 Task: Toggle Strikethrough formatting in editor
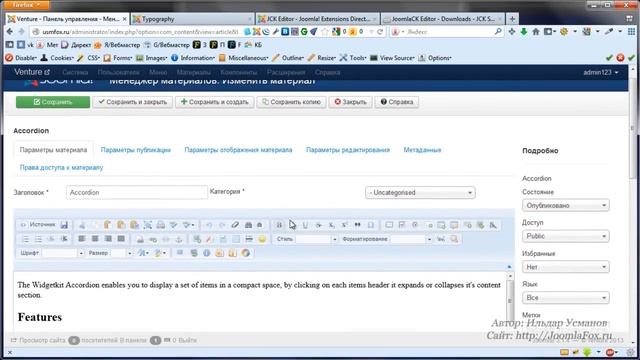tap(318, 225)
